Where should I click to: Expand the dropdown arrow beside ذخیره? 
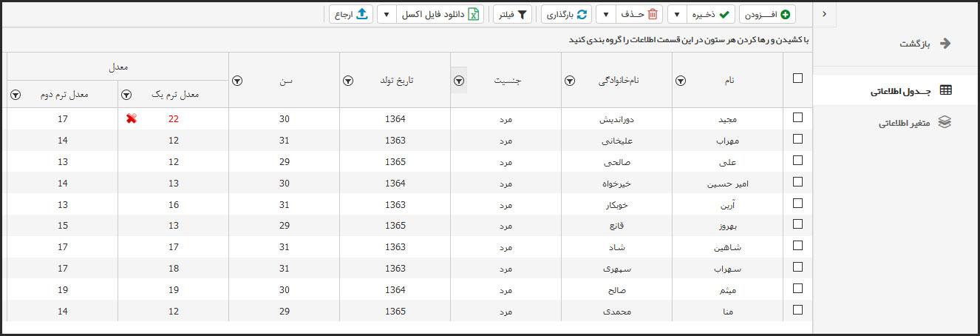[676, 14]
